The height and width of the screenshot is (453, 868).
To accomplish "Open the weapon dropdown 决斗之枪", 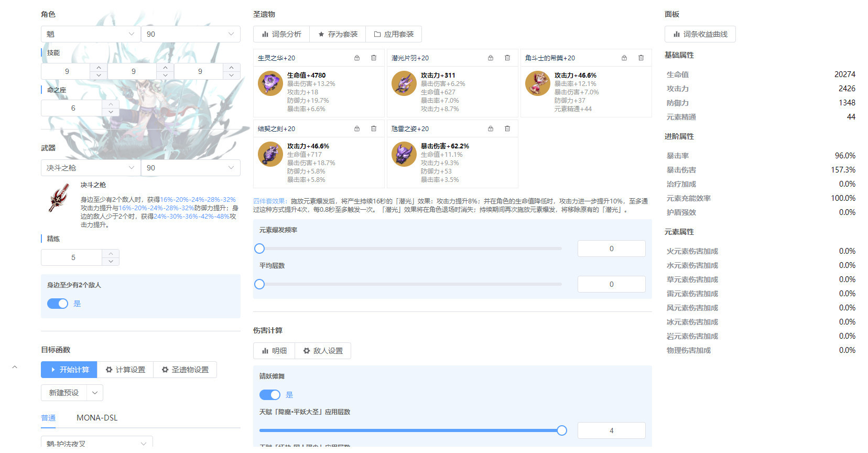I will click(90, 168).
